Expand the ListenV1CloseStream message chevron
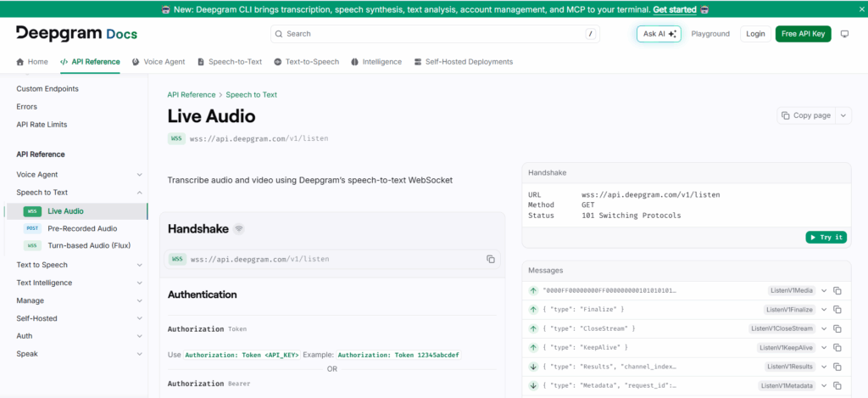868x398 pixels. click(x=824, y=328)
